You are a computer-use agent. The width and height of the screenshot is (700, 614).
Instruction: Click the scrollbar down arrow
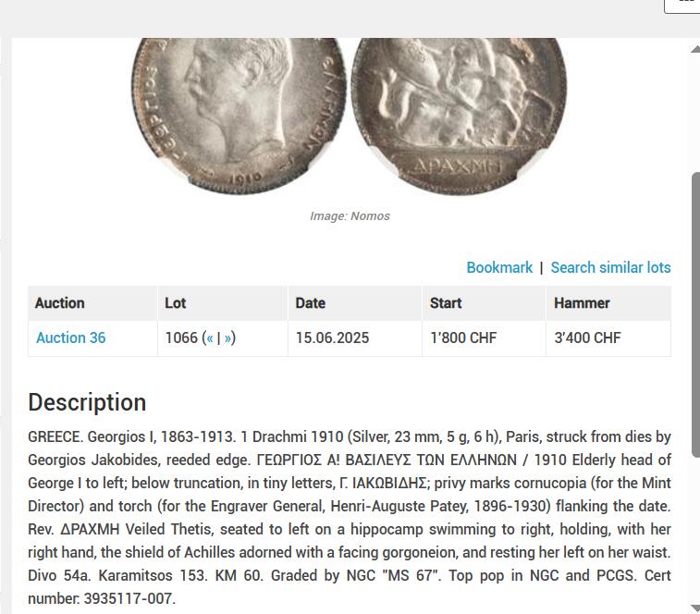[x=695, y=608]
